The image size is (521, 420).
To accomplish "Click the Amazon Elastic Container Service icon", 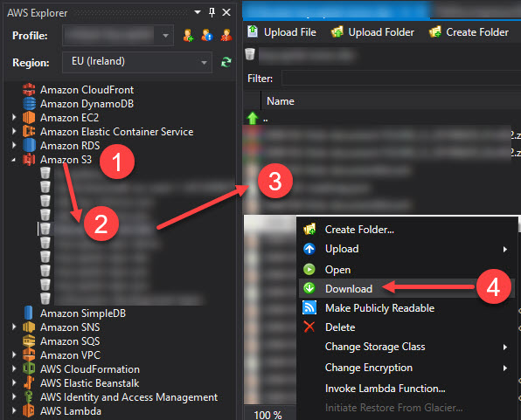I will pos(29,132).
